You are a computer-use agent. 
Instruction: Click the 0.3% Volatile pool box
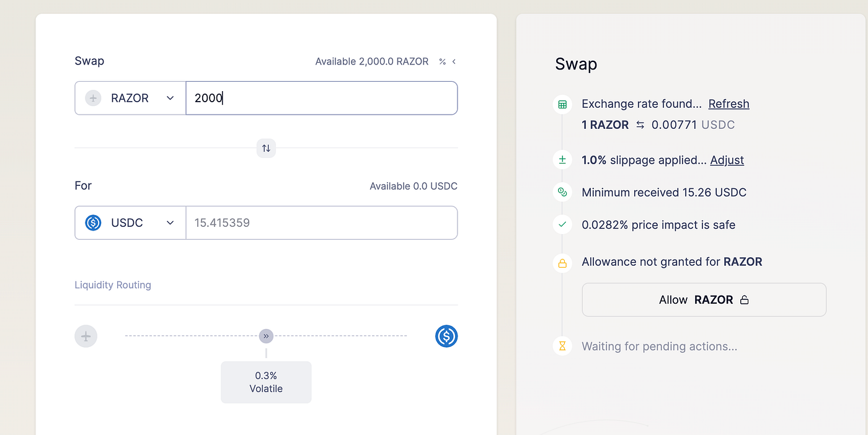(266, 382)
